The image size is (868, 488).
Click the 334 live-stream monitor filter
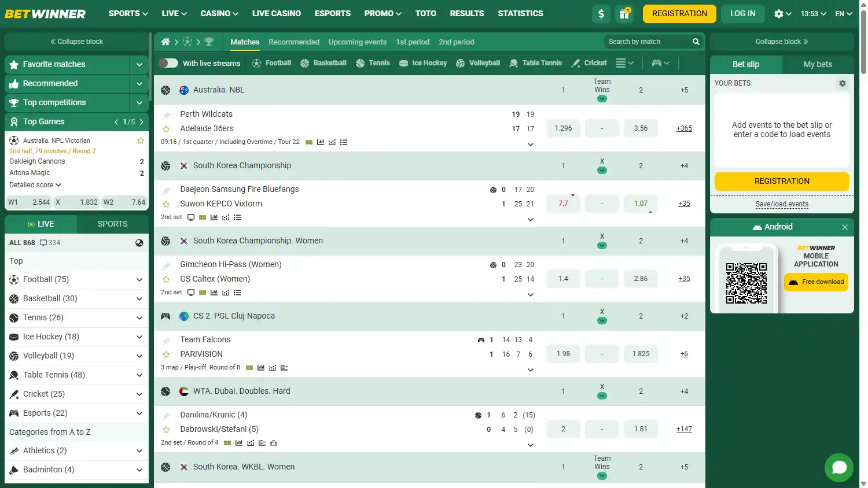point(50,243)
